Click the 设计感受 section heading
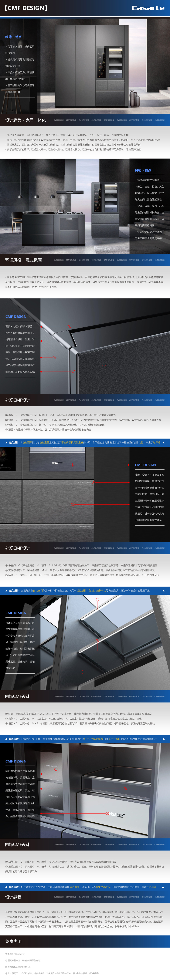This screenshot has height=980, width=170. point(13,897)
